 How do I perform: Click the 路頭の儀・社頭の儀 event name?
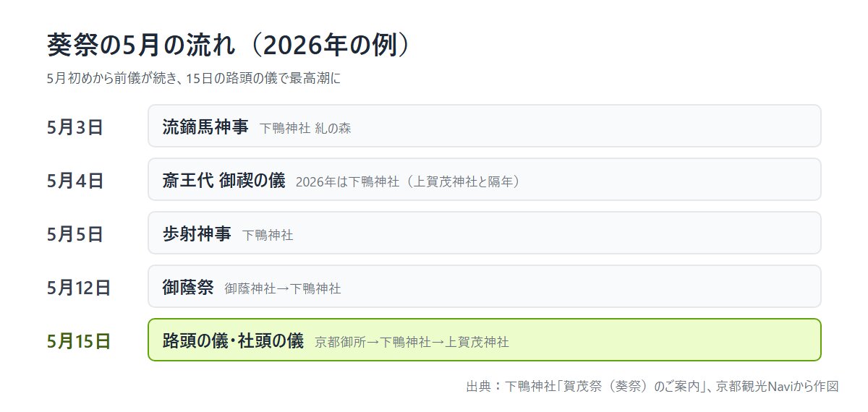pyautogui.click(x=233, y=341)
